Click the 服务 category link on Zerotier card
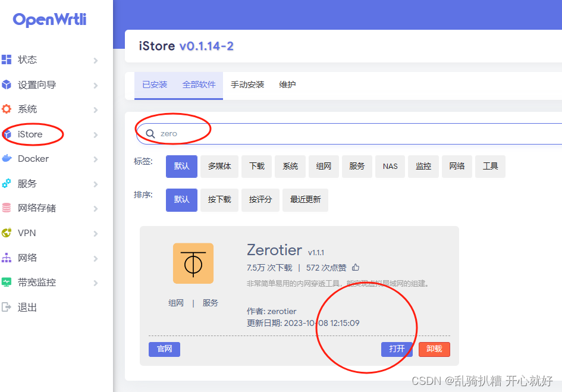562x392 pixels. tap(210, 303)
